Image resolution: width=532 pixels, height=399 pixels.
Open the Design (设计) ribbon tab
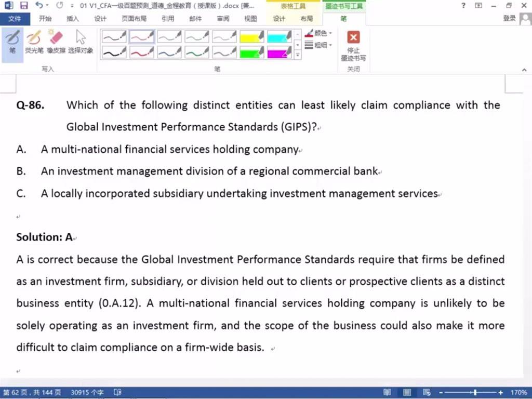click(100, 19)
